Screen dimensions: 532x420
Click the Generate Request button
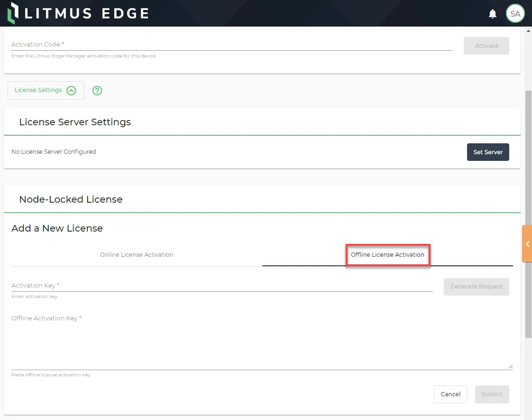pos(476,287)
